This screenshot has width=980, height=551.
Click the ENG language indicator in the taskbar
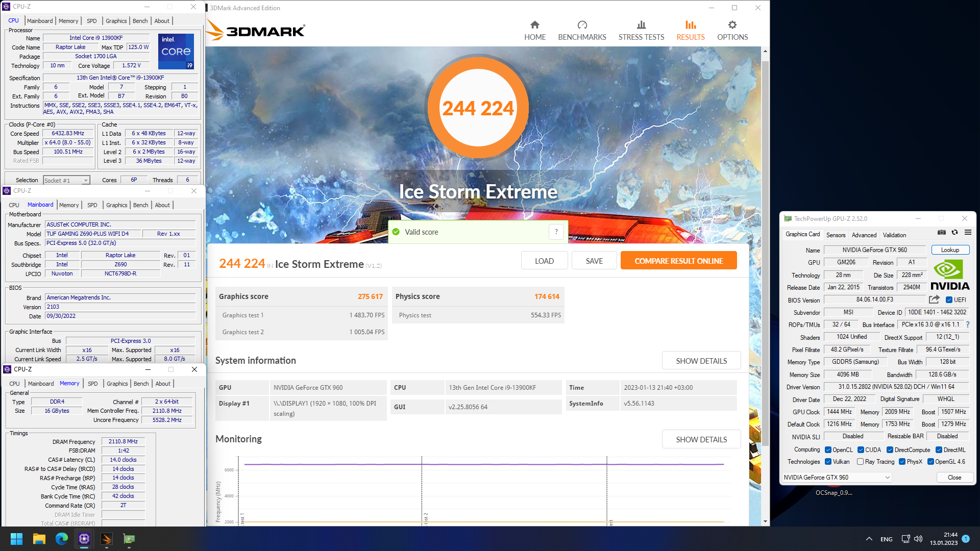point(886,539)
